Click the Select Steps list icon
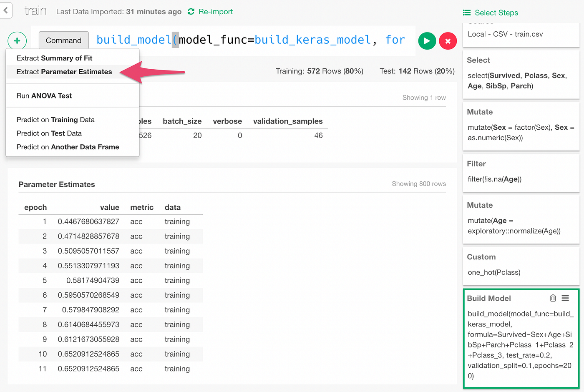Viewport: 584px width, 392px height. [x=467, y=13]
